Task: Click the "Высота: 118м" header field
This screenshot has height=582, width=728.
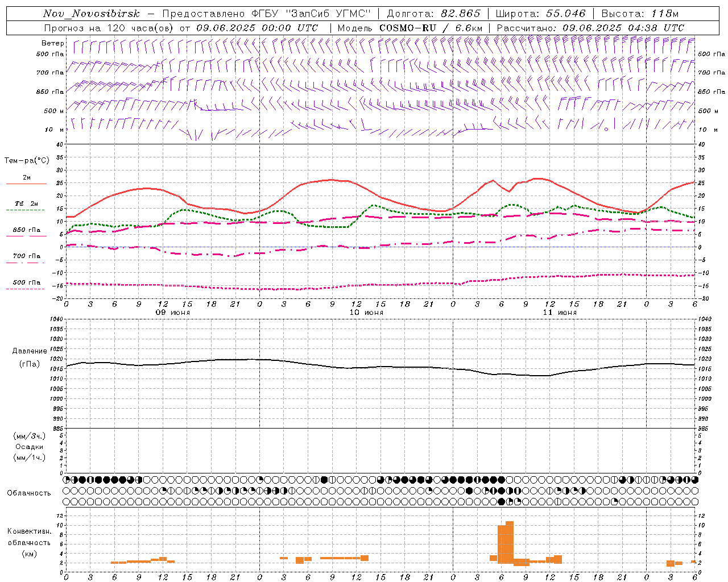Action: click(640, 14)
